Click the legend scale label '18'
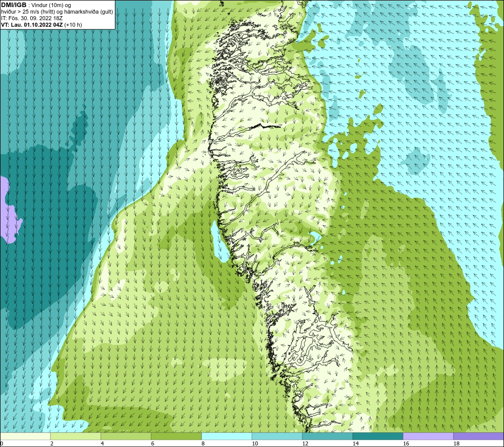The width and height of the screenshot is (504, 447). click(x=457, y=444)
